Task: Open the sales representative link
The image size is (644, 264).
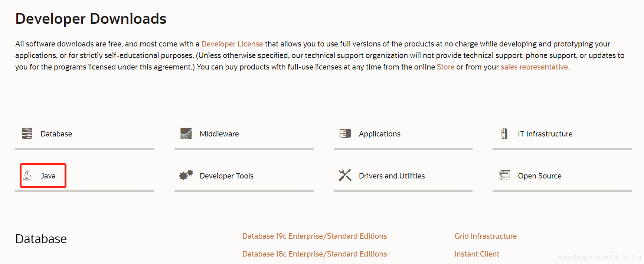Action: (x=534, y=67)
